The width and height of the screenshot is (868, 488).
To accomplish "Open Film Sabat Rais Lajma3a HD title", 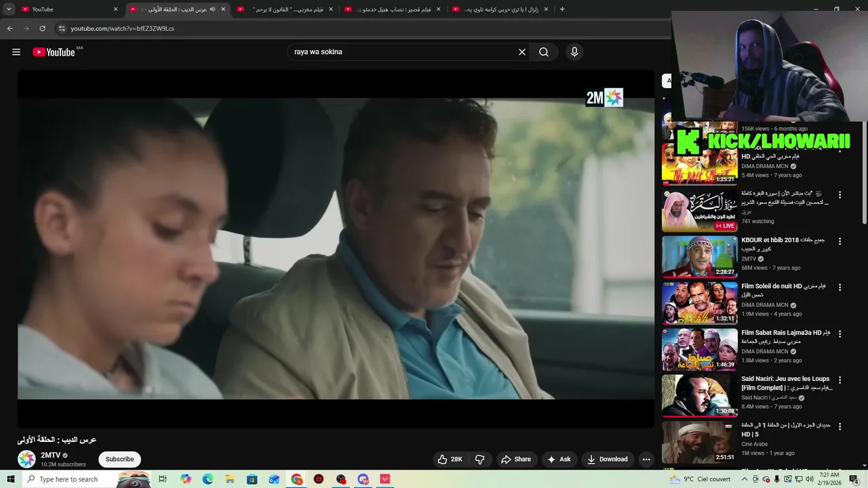I will 785,337.
